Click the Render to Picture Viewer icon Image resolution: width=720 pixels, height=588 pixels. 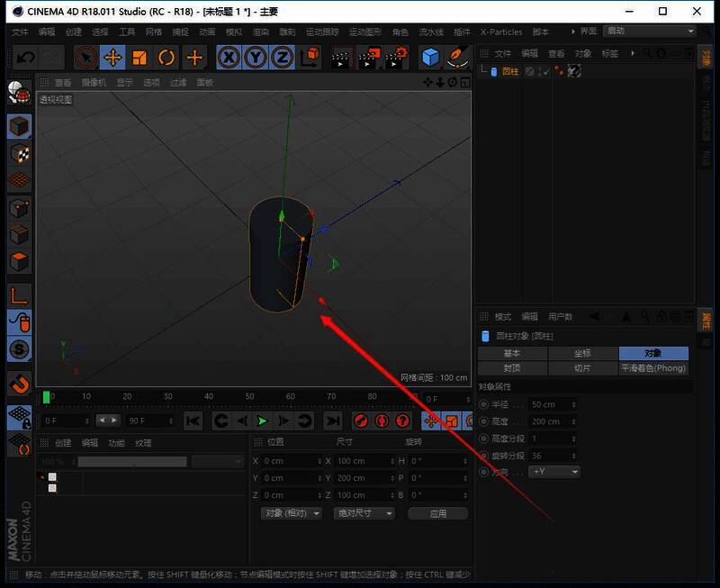coord(367,58)
